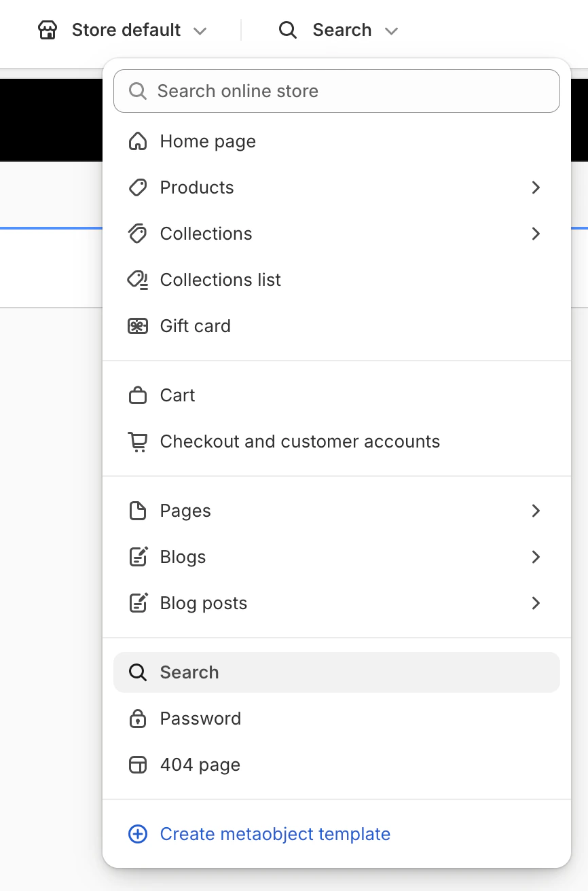588x891 pixels.
Task: Select the Gift card icon
Action: pyautogui.click(x=138, y=326)
